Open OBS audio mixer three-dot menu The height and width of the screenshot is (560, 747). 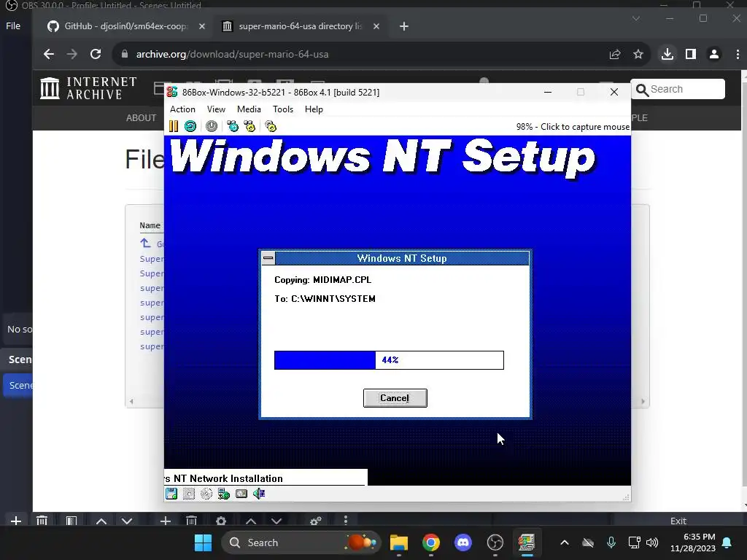pyautogui.click(x=346, y=521)
